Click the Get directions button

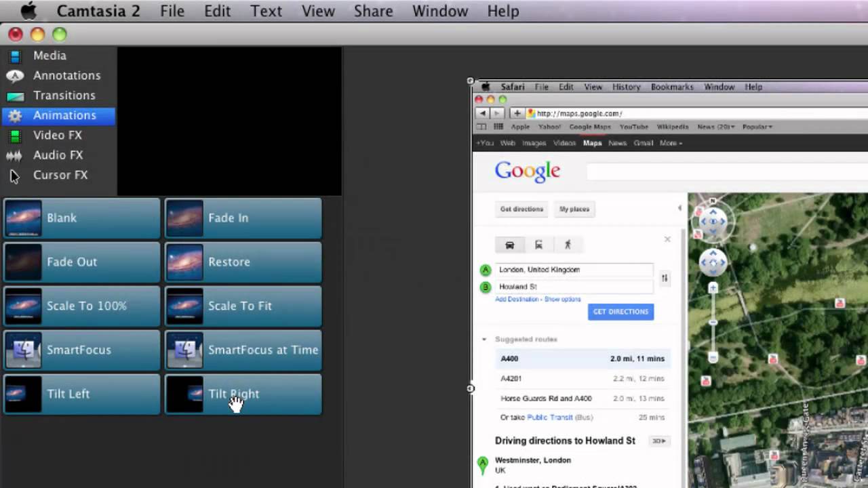(521, 209)
